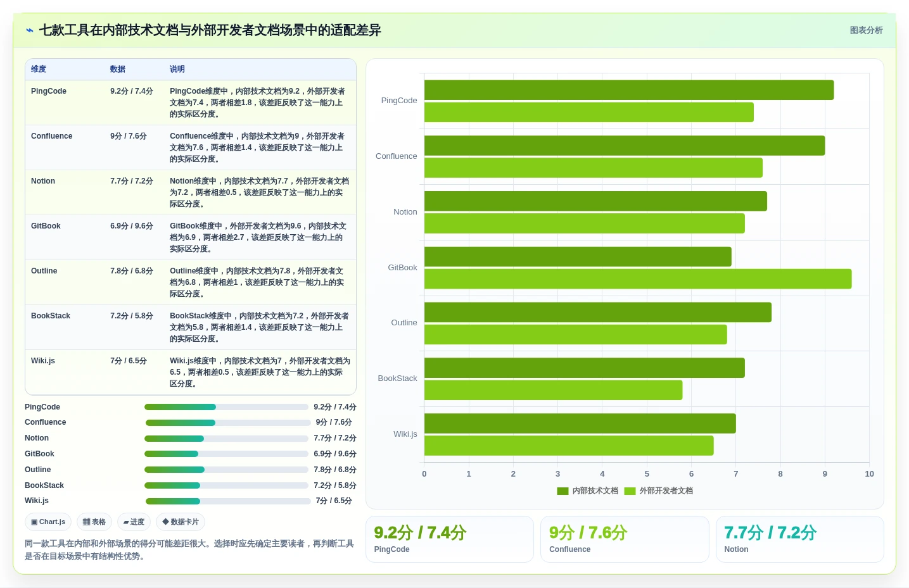The height and width of the screenshot is (588, 909).
Task: Select the Notion table row name
Action: pos(43,181)
